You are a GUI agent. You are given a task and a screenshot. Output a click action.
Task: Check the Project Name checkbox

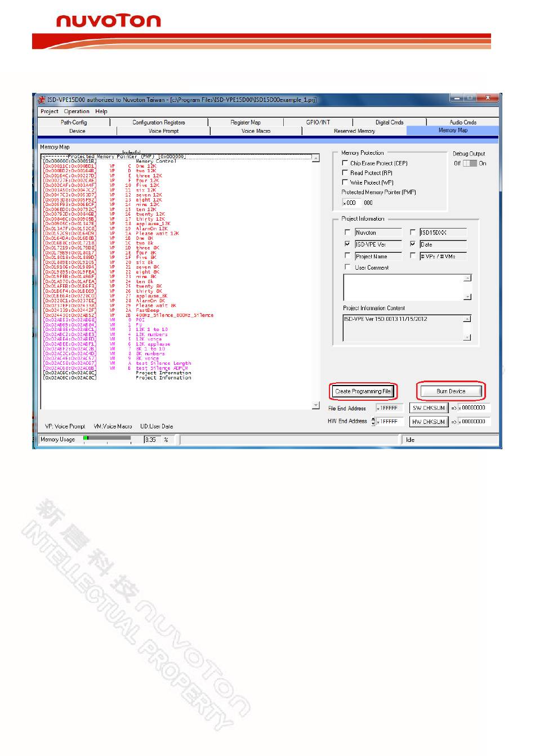(347, 256)
